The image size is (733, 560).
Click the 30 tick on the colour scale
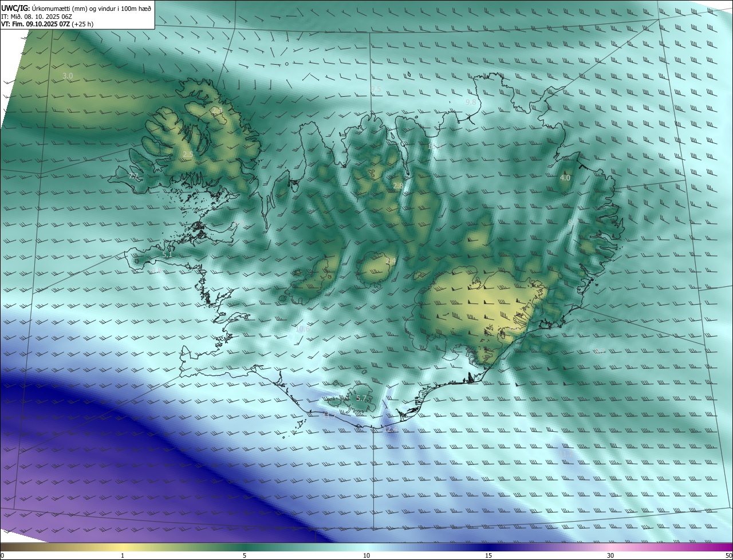click(x=610, y=555)
